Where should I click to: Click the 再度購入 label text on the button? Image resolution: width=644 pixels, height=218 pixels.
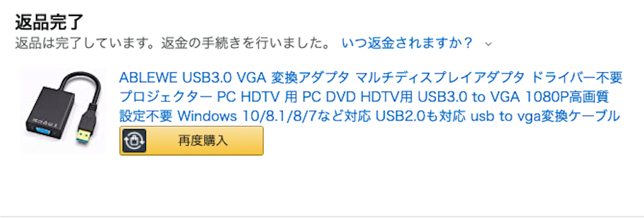[203, 141]
